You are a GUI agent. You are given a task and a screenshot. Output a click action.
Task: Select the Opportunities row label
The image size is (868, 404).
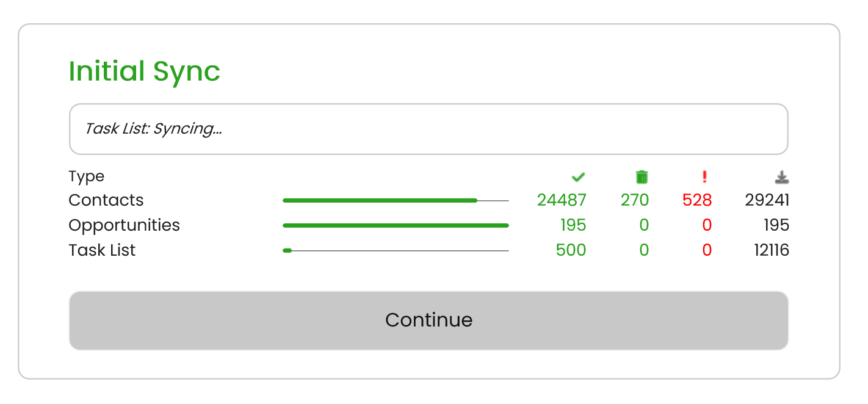(x=124, y=226)
